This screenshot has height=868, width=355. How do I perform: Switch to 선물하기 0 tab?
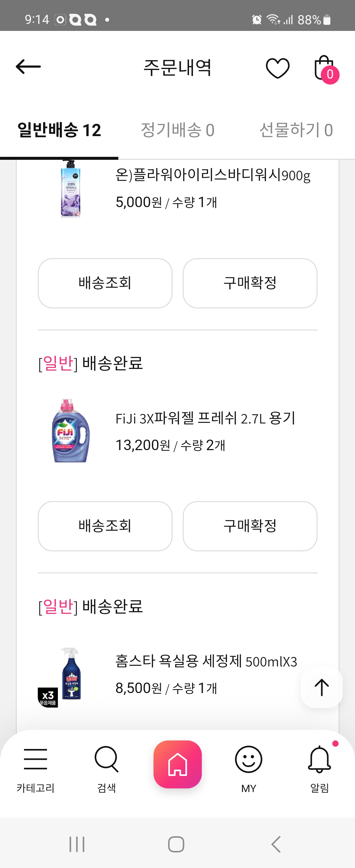[296, 130]
